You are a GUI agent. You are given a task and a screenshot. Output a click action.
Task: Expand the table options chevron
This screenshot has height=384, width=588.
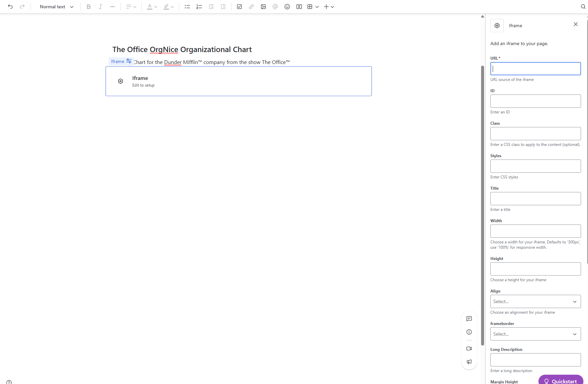317,7
